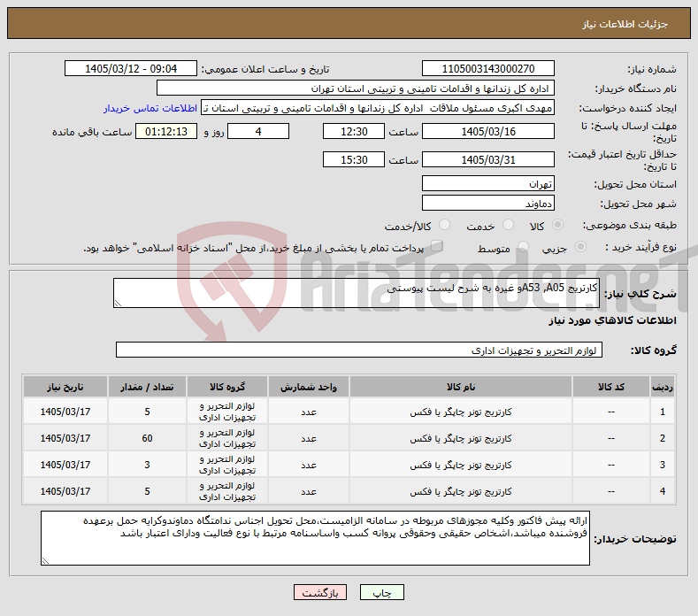Viewport: 698px width, 616px height.
Task: Click the گروه کالا field لوازم التحریر
Action: click(x=359, y=350)
